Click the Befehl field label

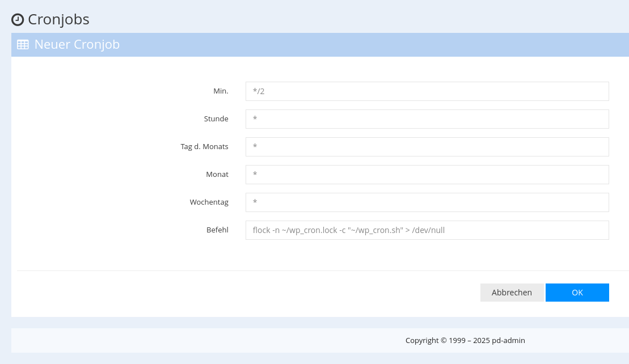217,230
